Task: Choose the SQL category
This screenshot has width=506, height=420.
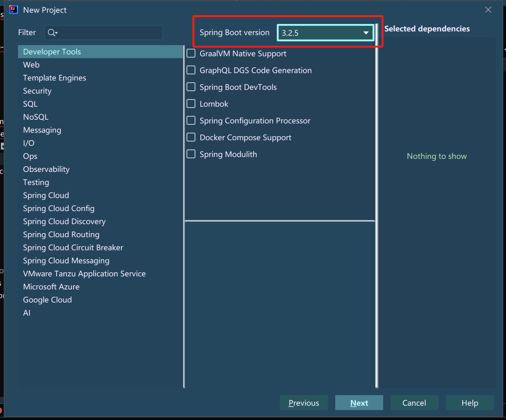Action: [100, 104]
